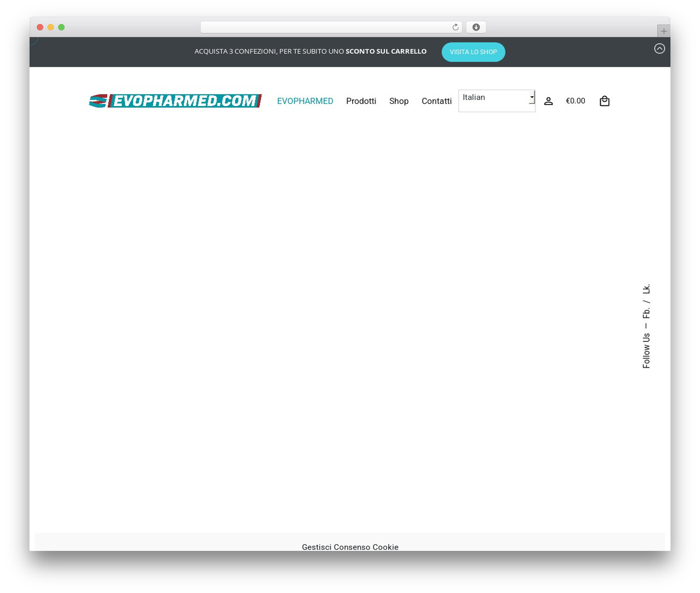Minimize the window with the yellow button

pos(51,27)
